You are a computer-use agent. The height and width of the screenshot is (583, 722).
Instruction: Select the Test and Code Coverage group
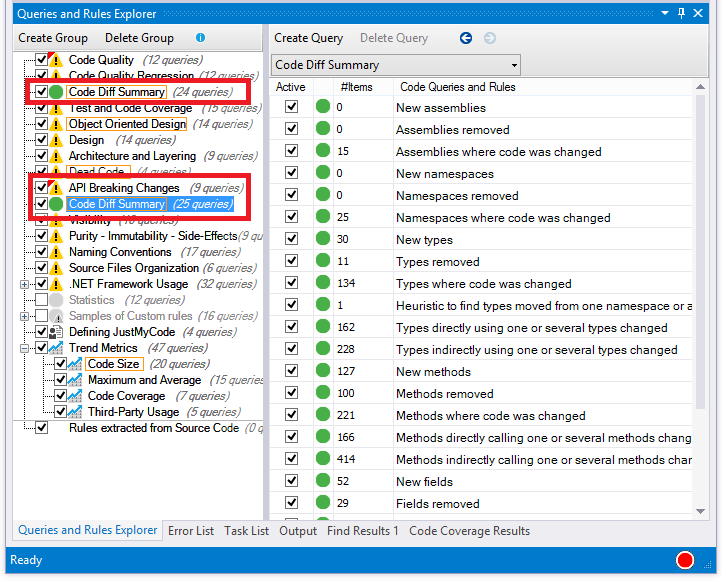coord(130,108)
